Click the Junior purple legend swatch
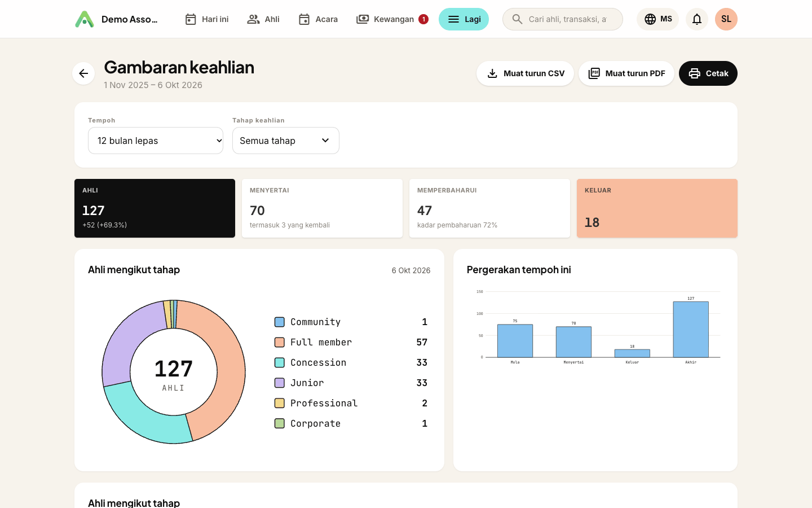 (280, 383)
